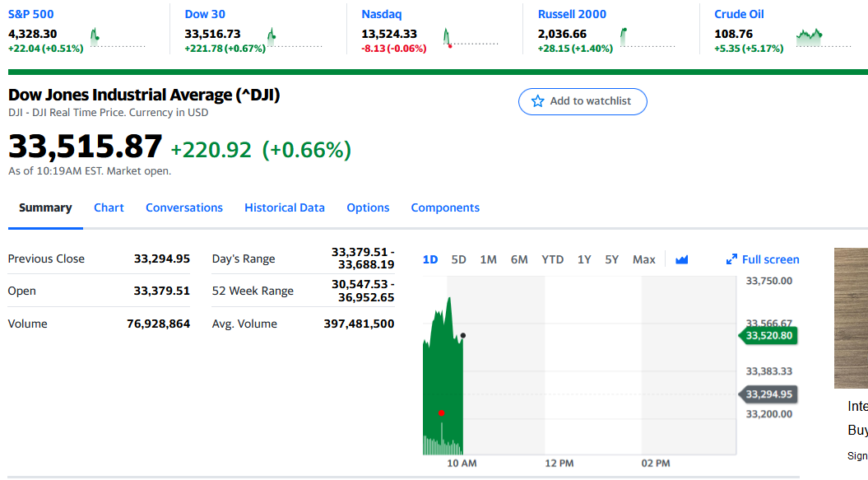
Task: Click the 33,200.00 axis value
Action: (769, 414)
